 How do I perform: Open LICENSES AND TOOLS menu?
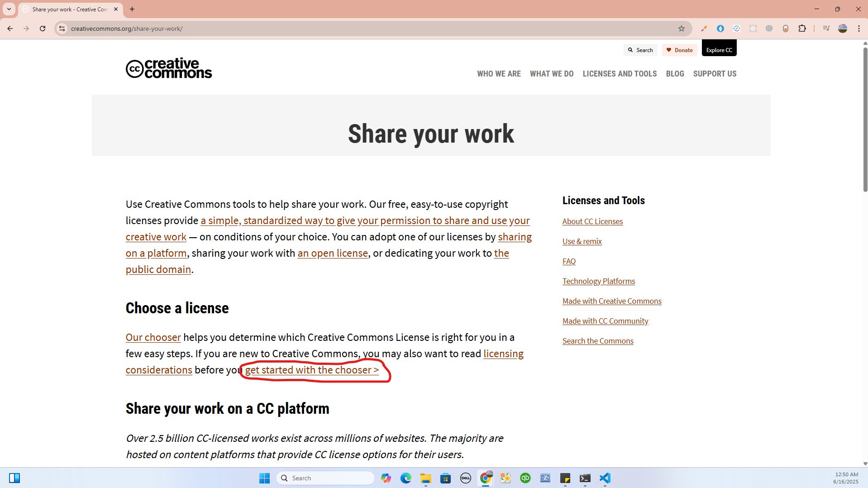(620, 74)
